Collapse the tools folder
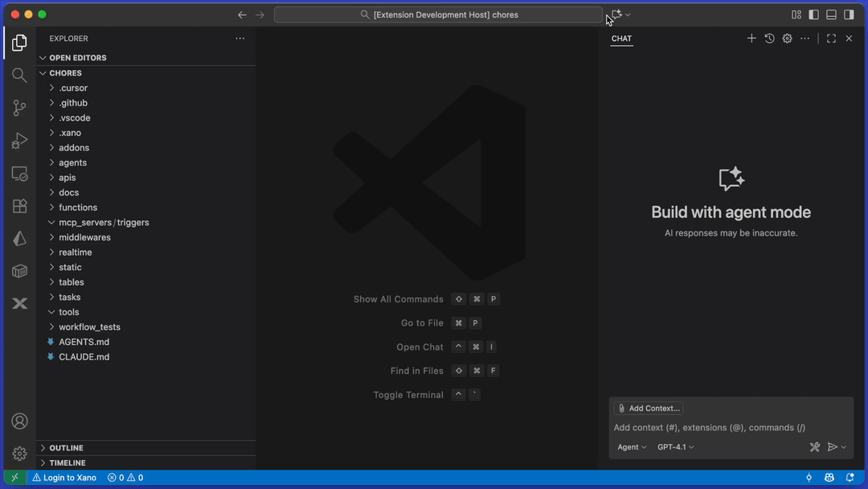 tap(146, 312)
